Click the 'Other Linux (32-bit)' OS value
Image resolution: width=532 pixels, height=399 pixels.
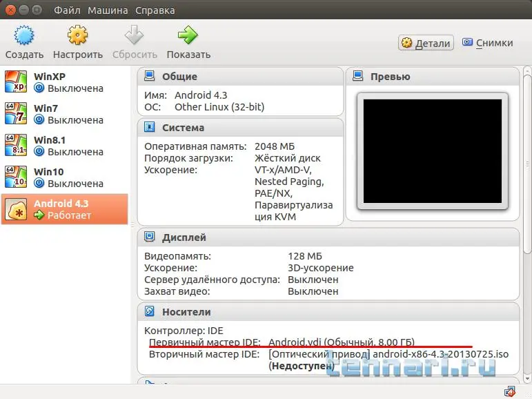coord(219,107)
